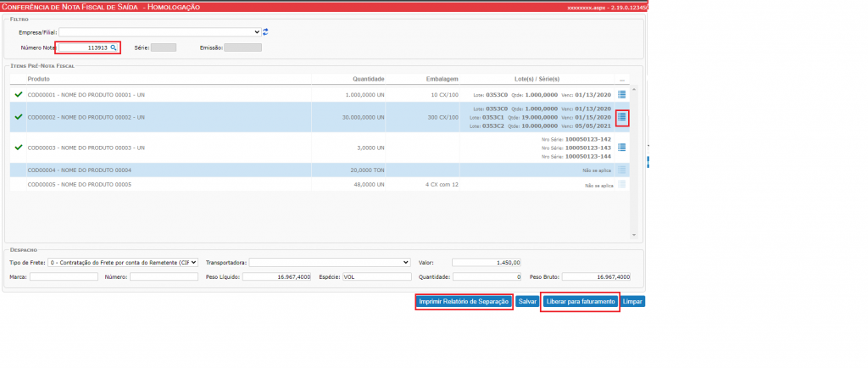This screenshot has height=368, width=868.
Task: Click green check mark of COD00001 row
Action: [19, 95]
